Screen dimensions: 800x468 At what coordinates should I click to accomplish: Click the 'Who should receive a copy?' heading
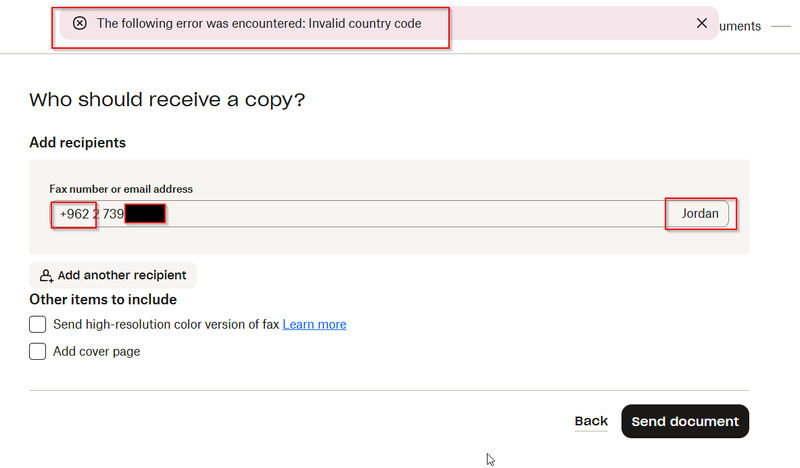point(167,100)
